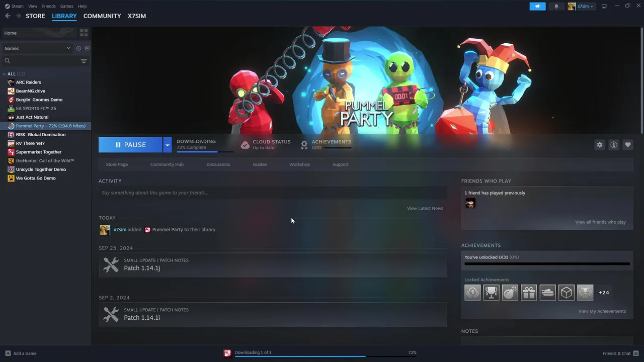Viewport: 644px width, 362px height.
Task: Click View My Achievements
Action: tap(602, 311)
